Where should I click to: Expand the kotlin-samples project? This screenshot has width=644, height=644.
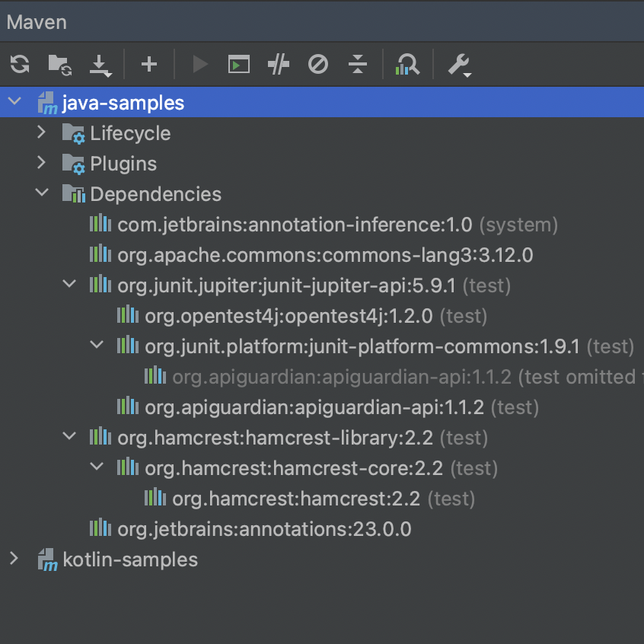[x=13, y=559]
